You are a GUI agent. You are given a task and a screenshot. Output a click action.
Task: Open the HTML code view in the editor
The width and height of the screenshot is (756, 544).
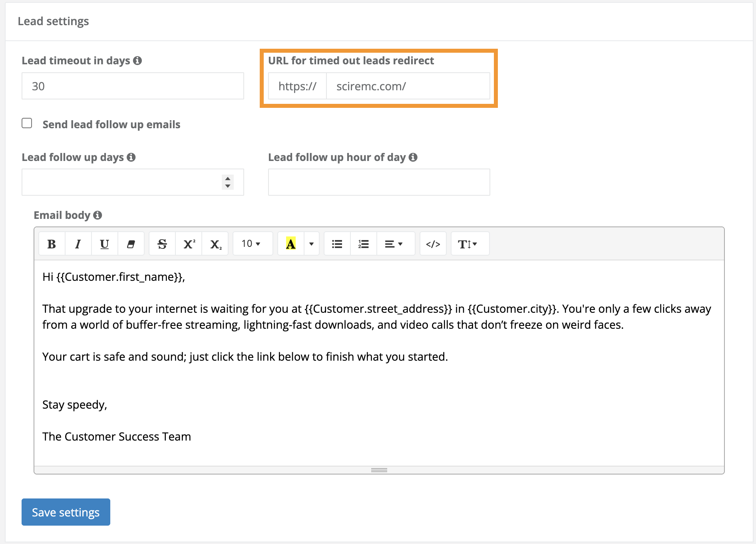click(x=433, y=243)
